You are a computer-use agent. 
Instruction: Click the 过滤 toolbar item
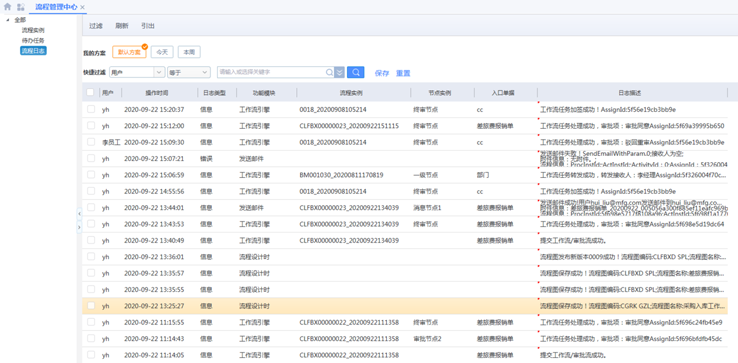pyautogui.click(x=96, y=26)
